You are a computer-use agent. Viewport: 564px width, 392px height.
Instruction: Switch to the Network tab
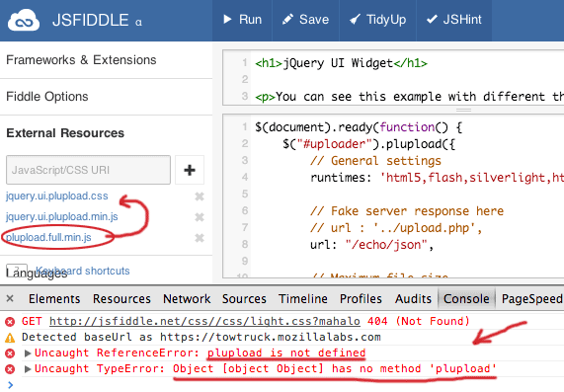coord(187,299)
